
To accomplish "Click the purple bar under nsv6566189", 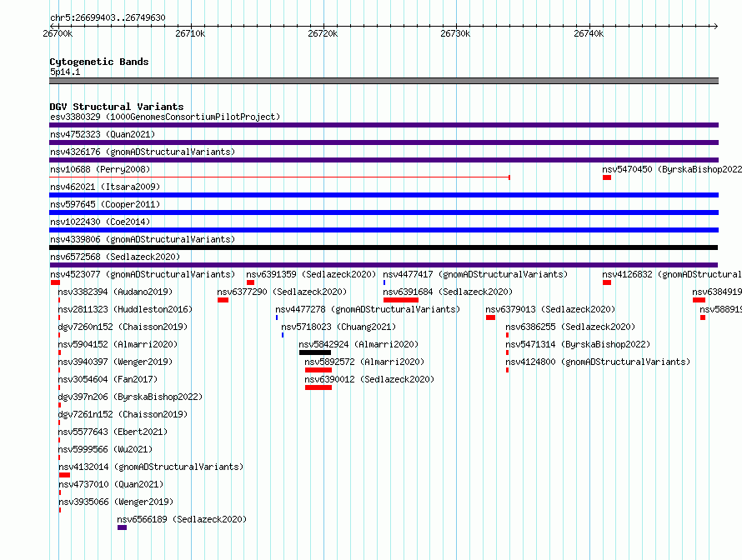I will (x=122, y=527).
